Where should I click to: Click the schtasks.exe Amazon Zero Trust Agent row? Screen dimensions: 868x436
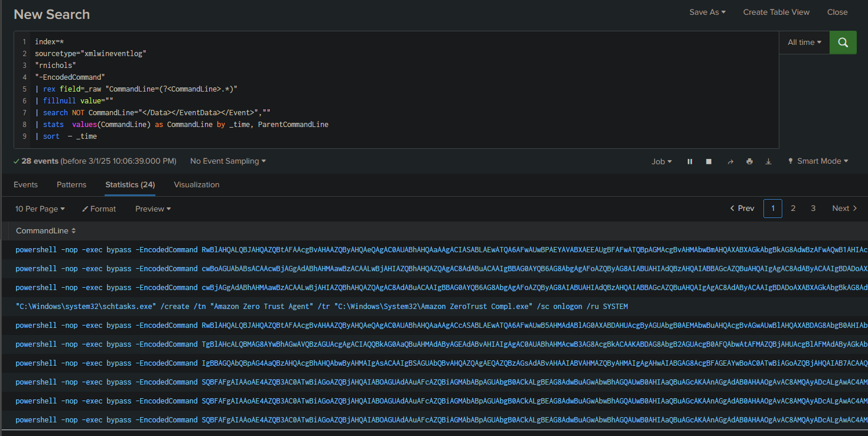click(x=434, y=307)
